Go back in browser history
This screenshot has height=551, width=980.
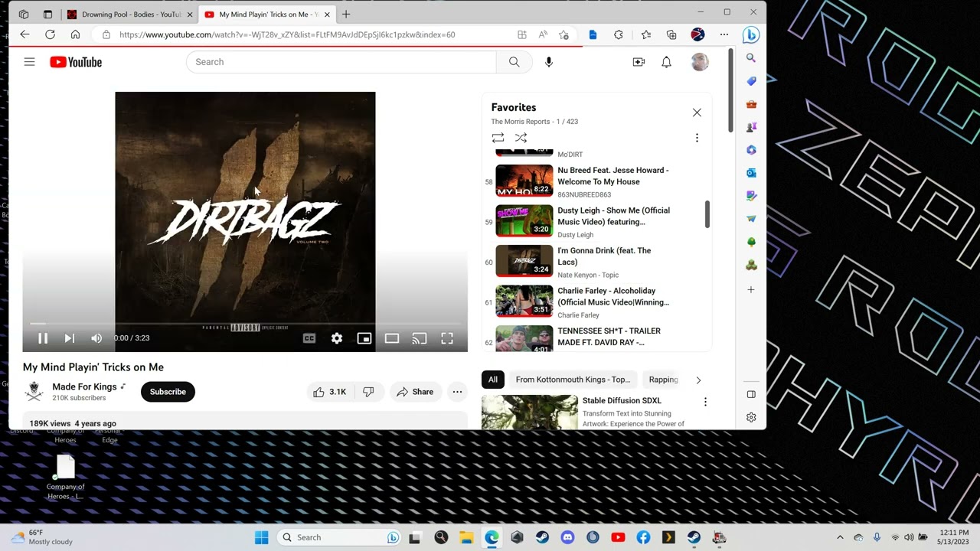pos(24,34)
